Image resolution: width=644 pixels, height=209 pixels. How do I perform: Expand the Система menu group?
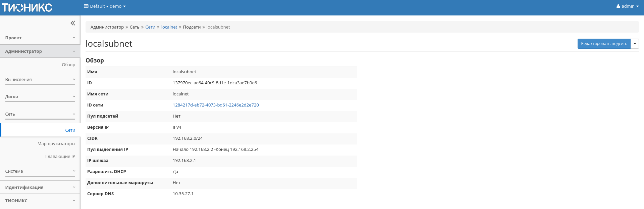coord(40,171)
